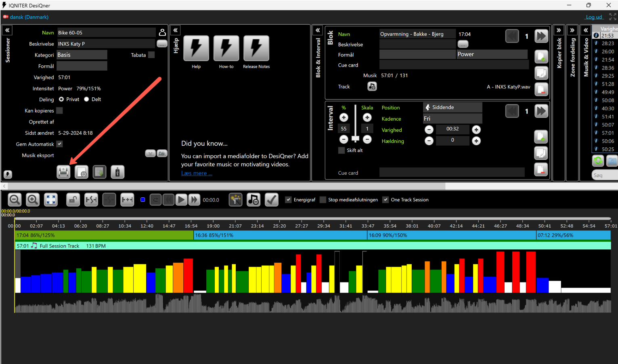Click the print session icon
Screen dimensions: 618x364
[x=63, y=172]
